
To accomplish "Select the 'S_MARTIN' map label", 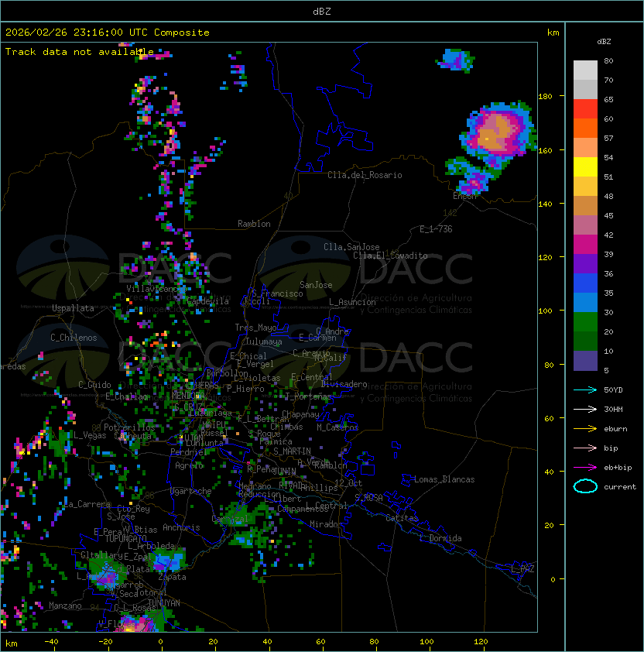I will point(292,451).
